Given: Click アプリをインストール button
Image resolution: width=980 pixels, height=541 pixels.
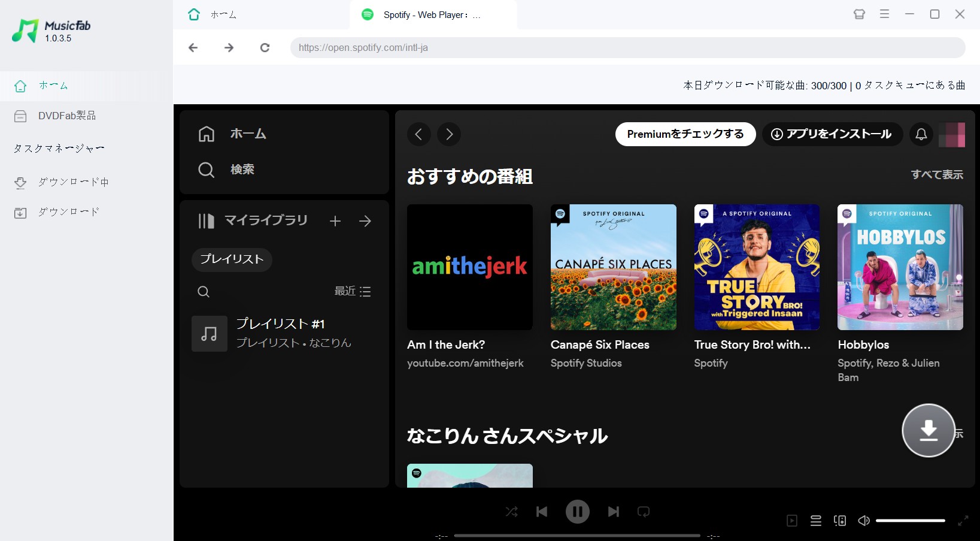Looking at the screenshot, I should (832, 134).
